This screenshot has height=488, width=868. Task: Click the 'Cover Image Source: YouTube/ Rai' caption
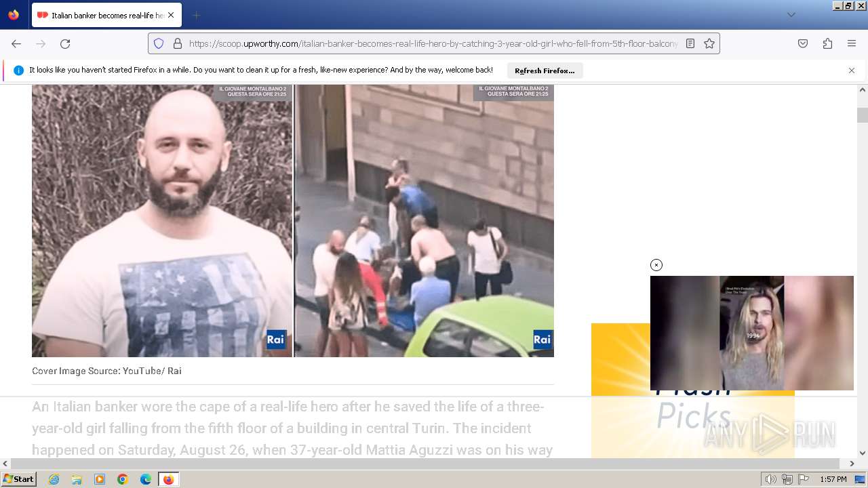(x=106, y=371)
